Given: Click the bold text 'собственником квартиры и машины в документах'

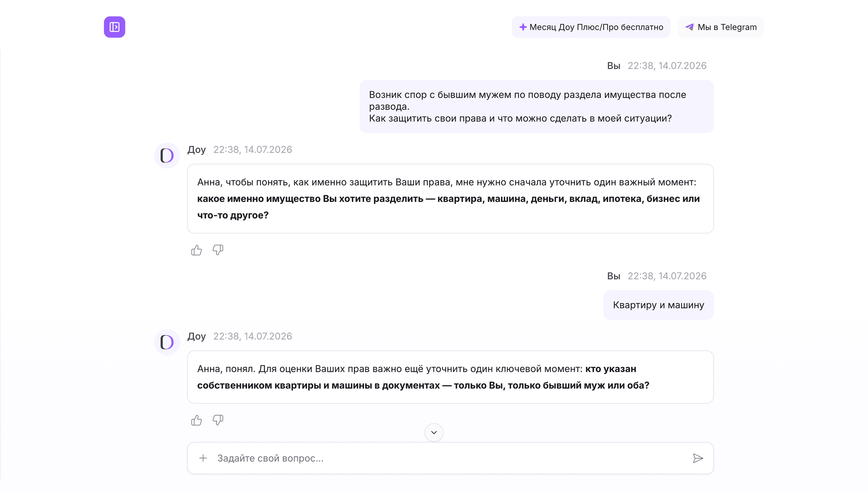Looking at the screenshot, I should (318, 385).
